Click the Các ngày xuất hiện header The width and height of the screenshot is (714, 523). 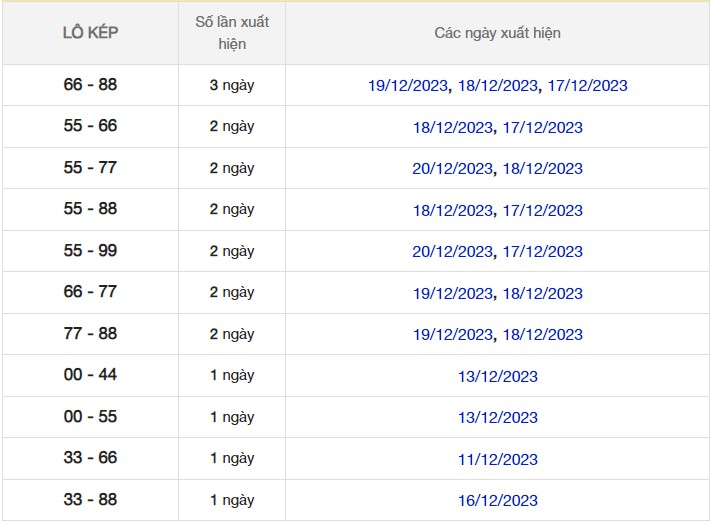tap(497, 33)
